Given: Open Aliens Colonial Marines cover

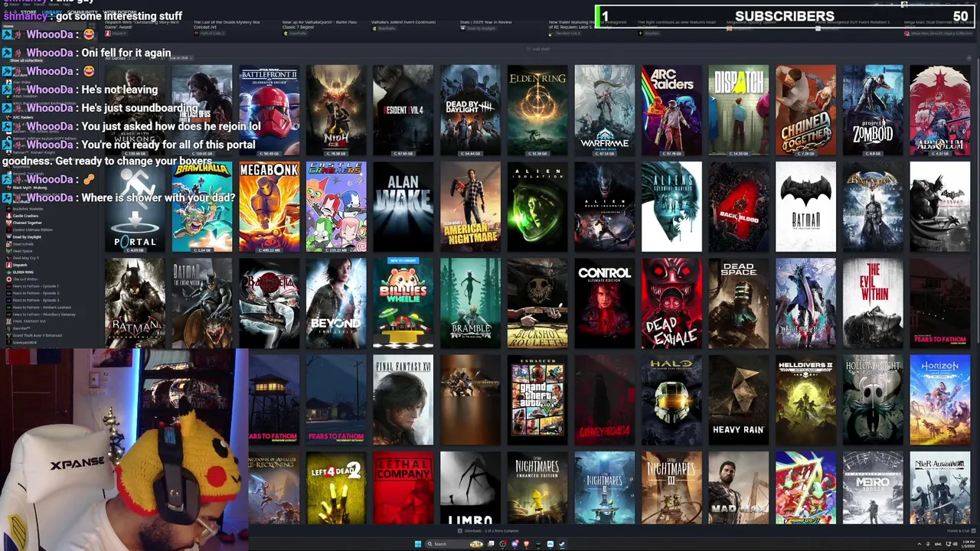Looking at the screenshot, I should tap(671, 207).
